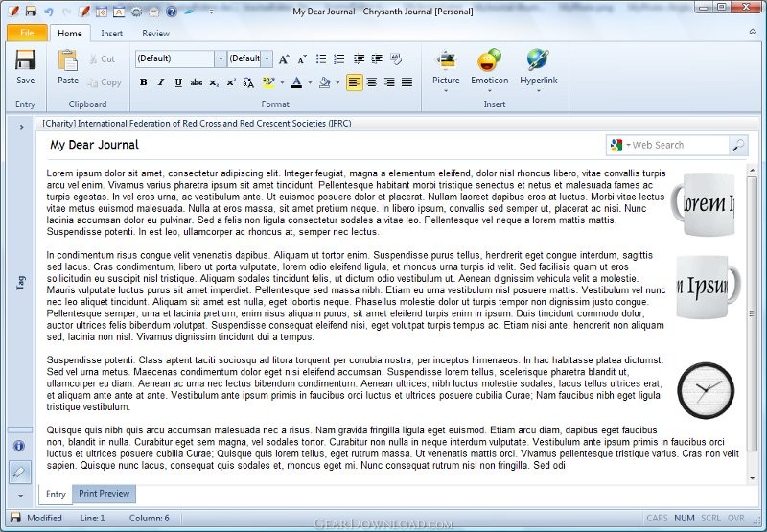Click the tag icon in the left sidebar
767x532 pixels.
coord(19,471)
